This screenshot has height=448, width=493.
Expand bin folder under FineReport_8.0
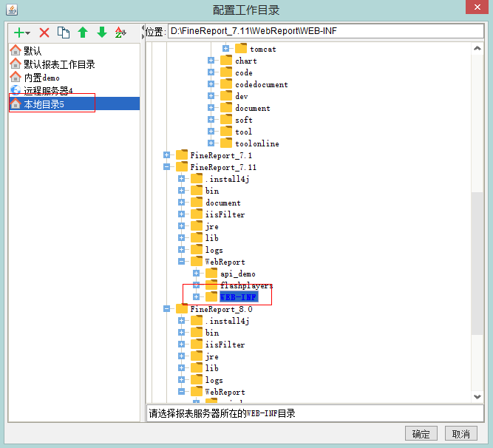[181, 333]
